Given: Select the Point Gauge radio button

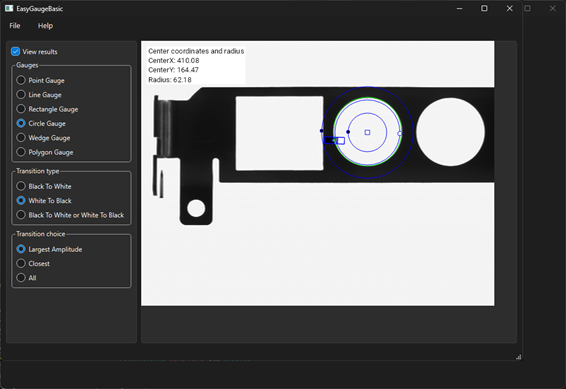Looking at the screenshot, I should [21, 80].
